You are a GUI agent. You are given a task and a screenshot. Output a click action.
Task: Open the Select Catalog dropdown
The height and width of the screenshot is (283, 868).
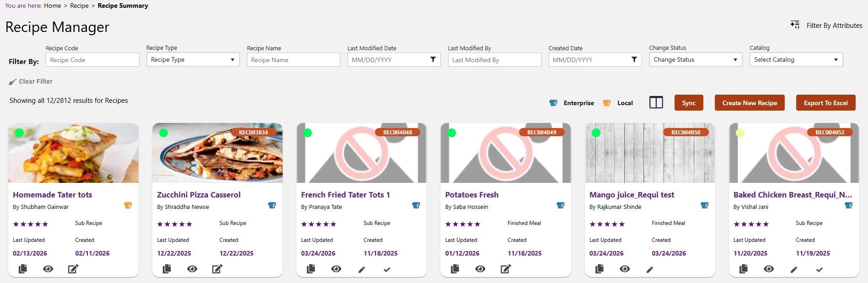pos(796,59)
